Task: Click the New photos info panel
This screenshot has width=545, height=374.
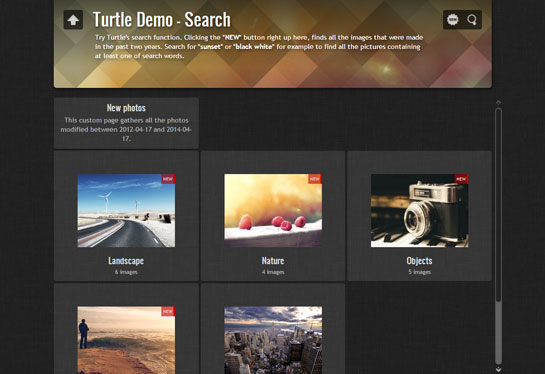Action: 126,123
